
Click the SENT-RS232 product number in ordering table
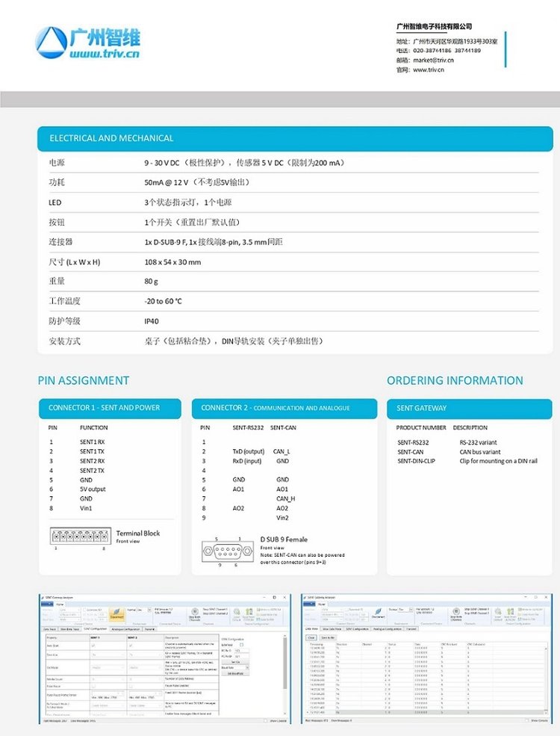pyautogui.click(x=413, y=442)
